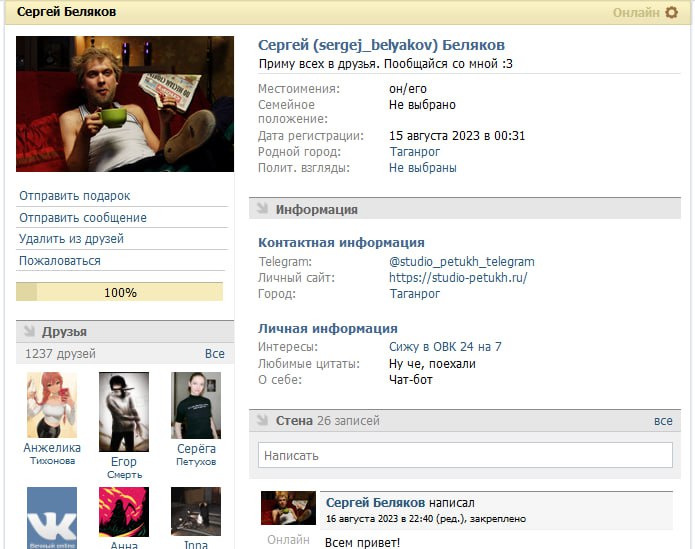This screenshot has height=549, width=695.
Task: Collapse the Стена section arrow icon
Action: point(262,420)
